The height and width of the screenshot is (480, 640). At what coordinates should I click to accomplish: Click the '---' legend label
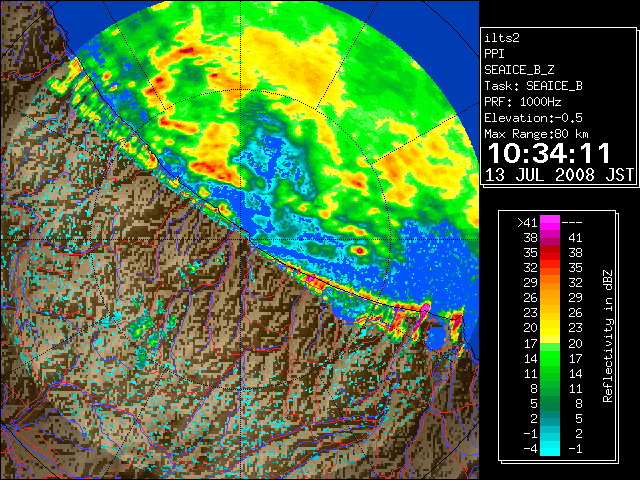pos(572,223)
